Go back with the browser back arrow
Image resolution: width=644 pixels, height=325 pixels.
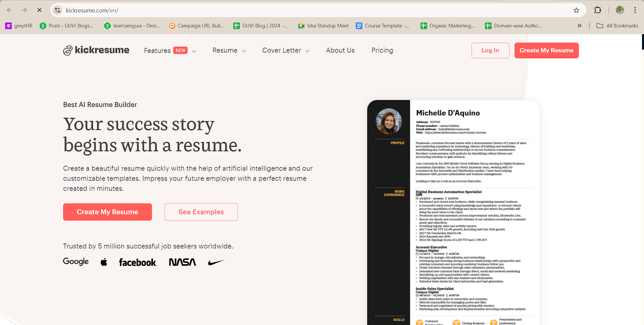[x=9, y=10]
